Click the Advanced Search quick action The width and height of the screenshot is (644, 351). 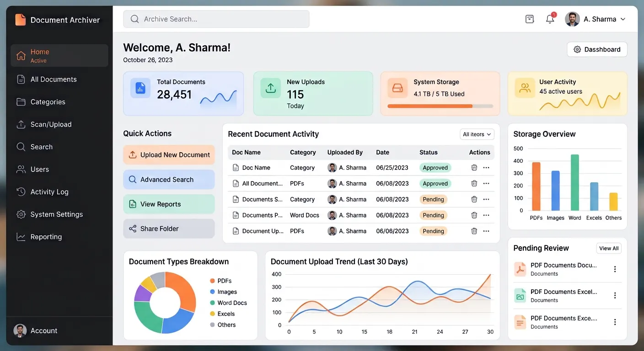pyautogui.click(x=169, y=180)
